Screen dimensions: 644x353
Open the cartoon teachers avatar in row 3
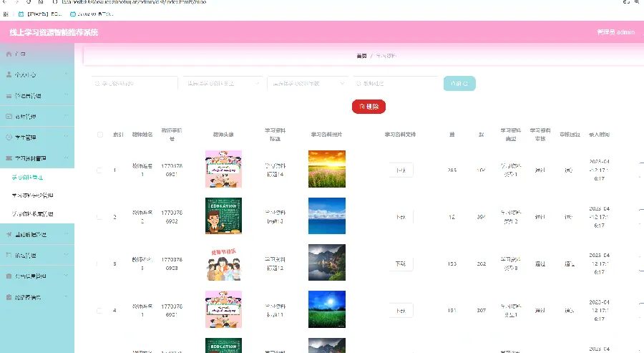(x=223, y=263)
